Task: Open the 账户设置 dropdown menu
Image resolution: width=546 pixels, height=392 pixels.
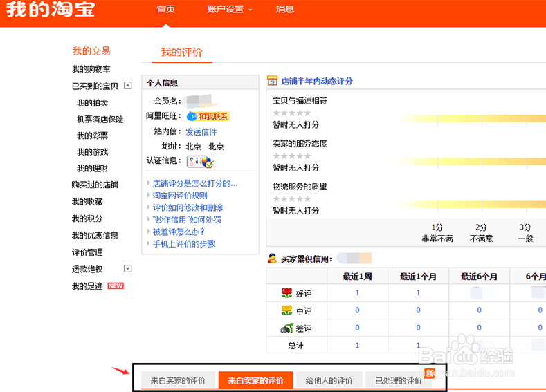Action: (230, 10)
